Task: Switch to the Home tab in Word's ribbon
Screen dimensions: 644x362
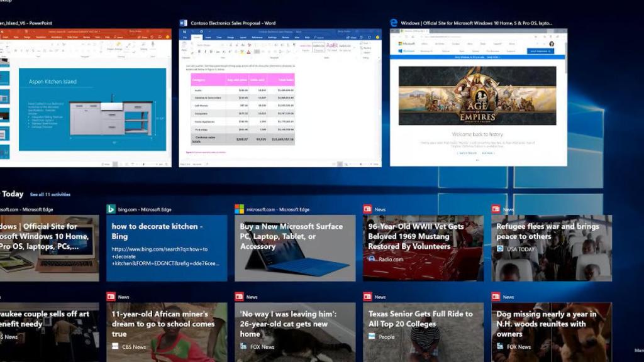Action: pyautogui.click(x=197, y=38)
